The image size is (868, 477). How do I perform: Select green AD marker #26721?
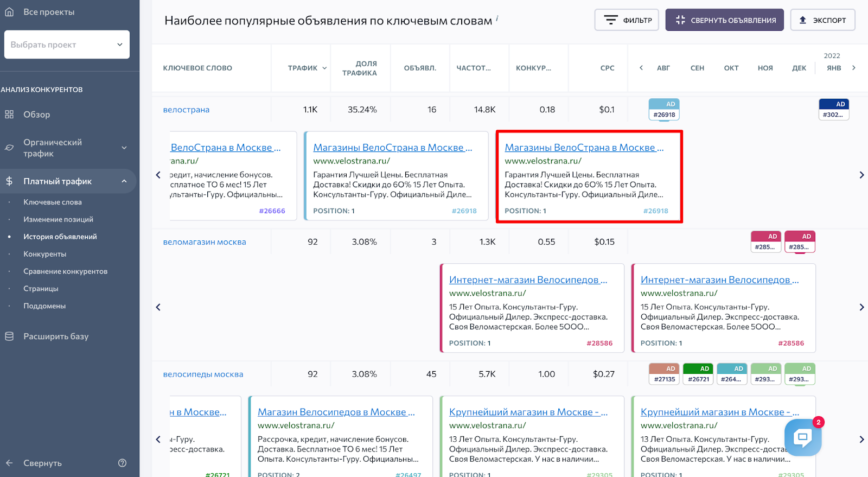point(698,374)
